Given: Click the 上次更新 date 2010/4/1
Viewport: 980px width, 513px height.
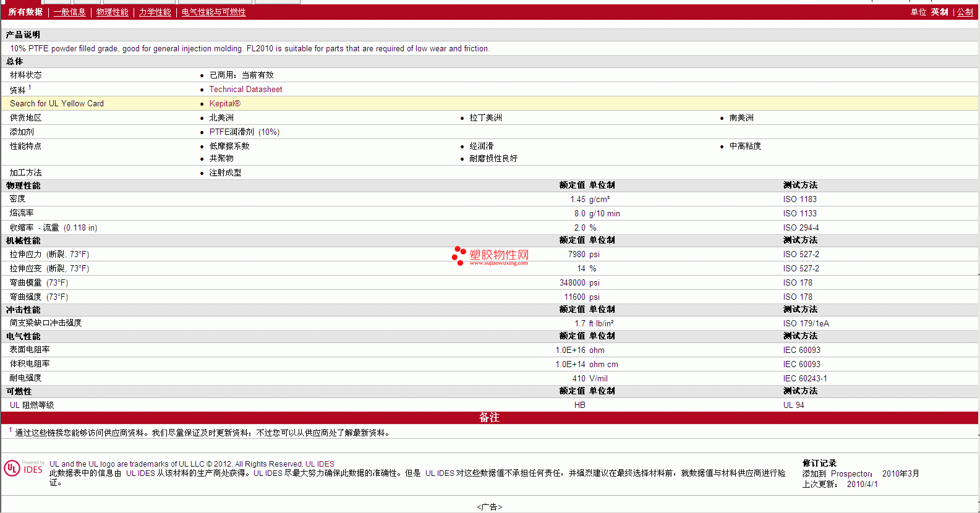Looking at the screenshot, I should [862, 484].
